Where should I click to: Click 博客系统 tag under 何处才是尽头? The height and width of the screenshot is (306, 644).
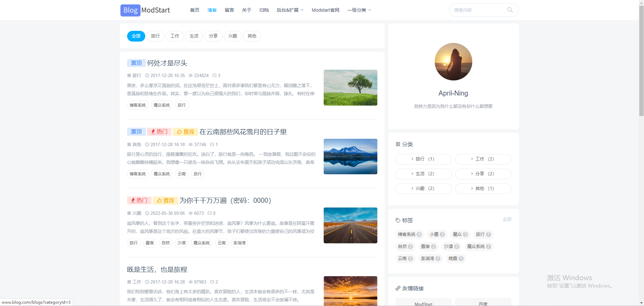point(138,105)
